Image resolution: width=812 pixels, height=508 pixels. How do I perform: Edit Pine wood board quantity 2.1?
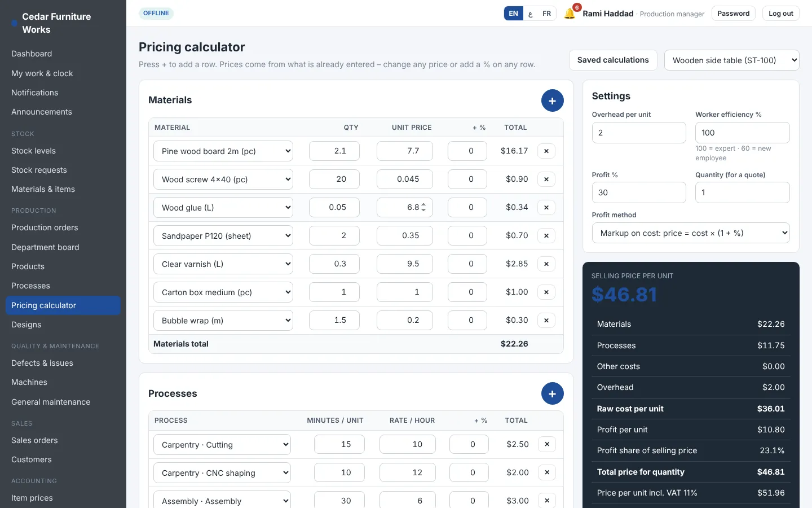point(334,151)
